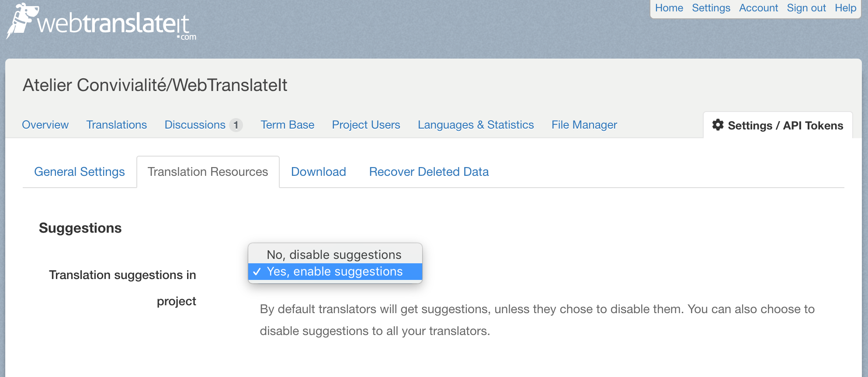Screen dimensions: 868x377
Task: Open the Translations section
Action: [117, 125]
